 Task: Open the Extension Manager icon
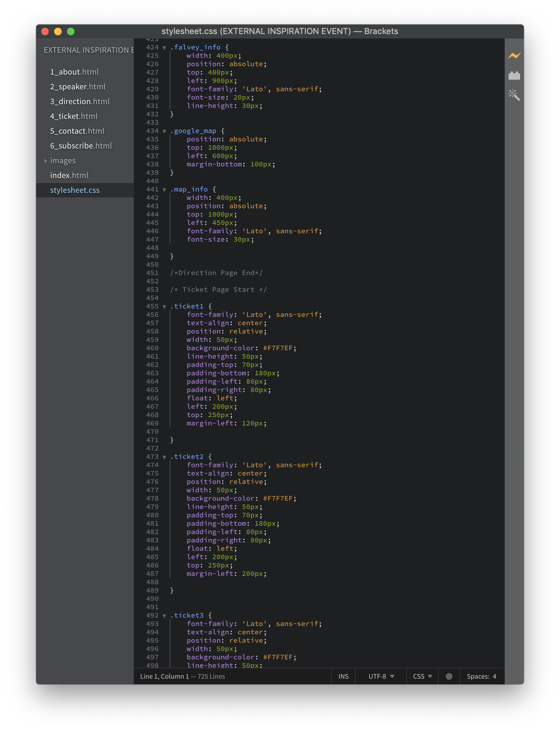click(x=514, y=76)
